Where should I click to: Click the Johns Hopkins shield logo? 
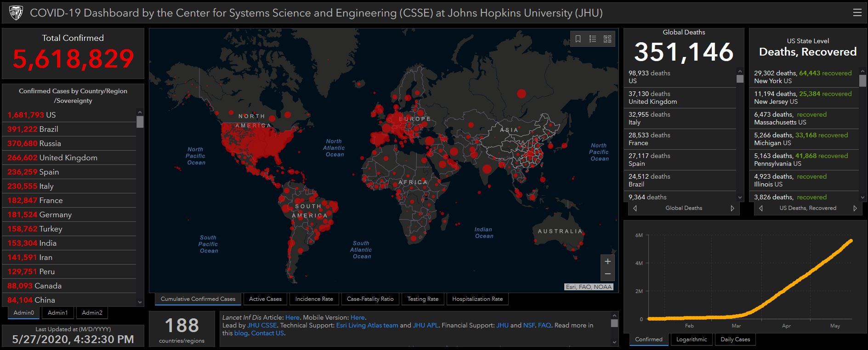coord(16,13)
